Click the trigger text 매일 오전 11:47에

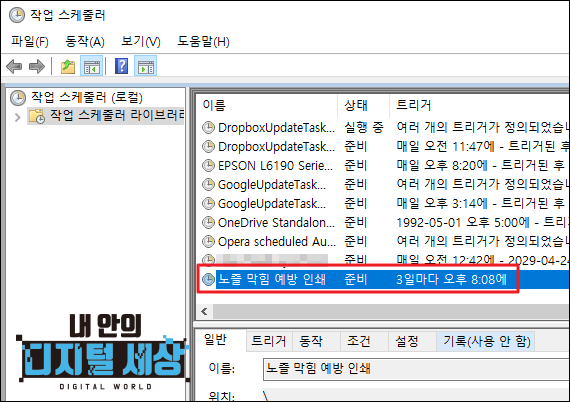tap(445, 146)
